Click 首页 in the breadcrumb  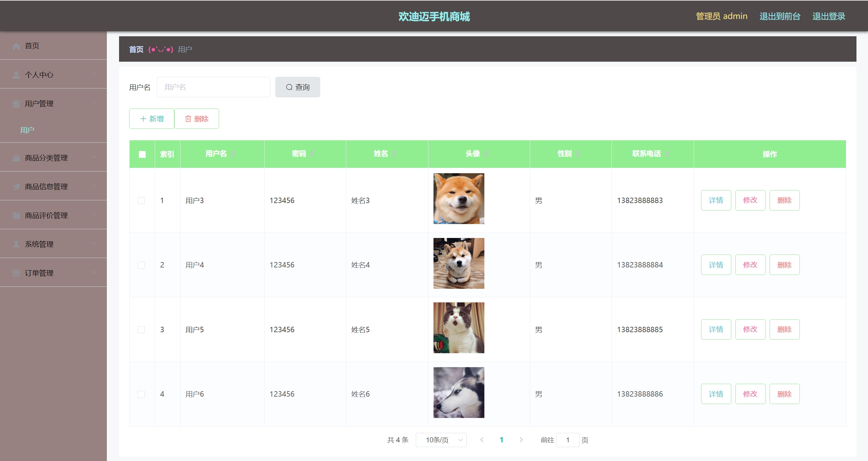[136, 49]
